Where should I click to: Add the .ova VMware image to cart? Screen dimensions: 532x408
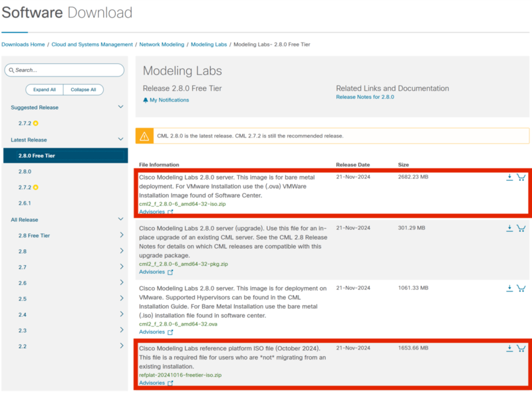521,288
